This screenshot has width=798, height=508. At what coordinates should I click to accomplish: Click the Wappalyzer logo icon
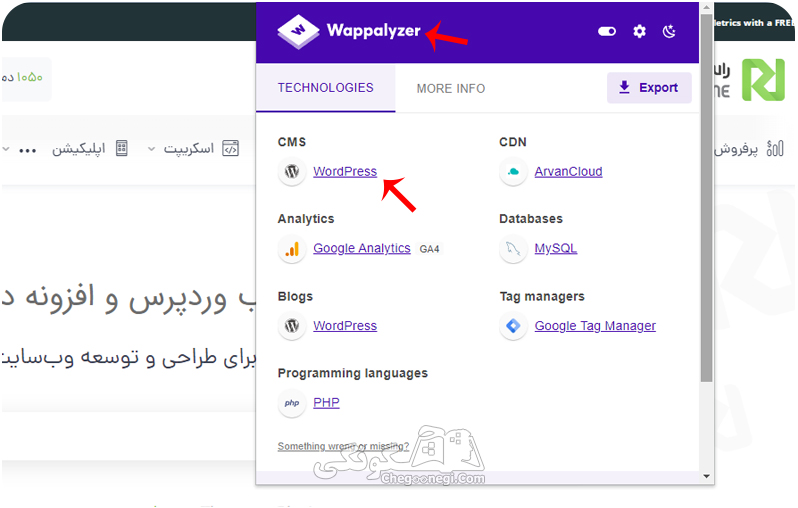(x=298, y=31)
